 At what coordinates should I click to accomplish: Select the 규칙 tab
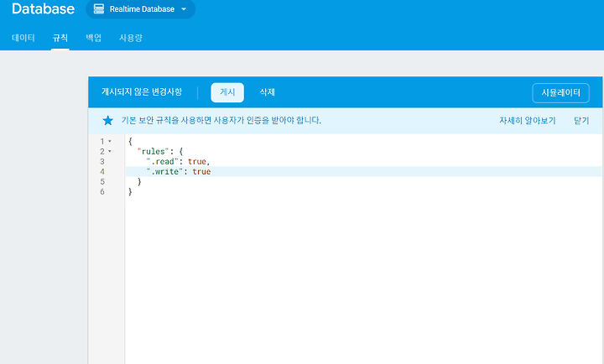pos(60,38)
